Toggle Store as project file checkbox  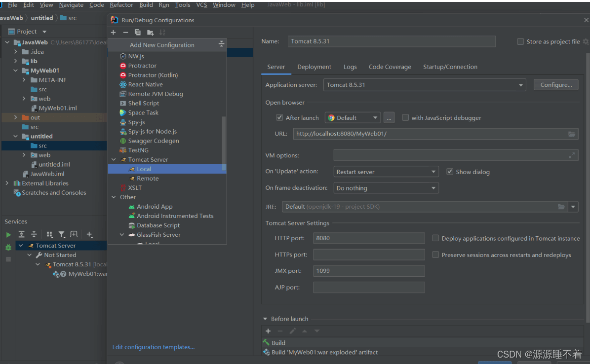[x=520, y=41]
